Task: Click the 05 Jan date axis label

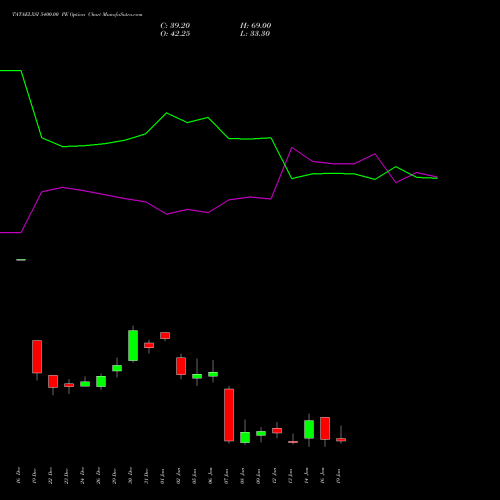Action: pyautogui.click(x=194, y=476)
